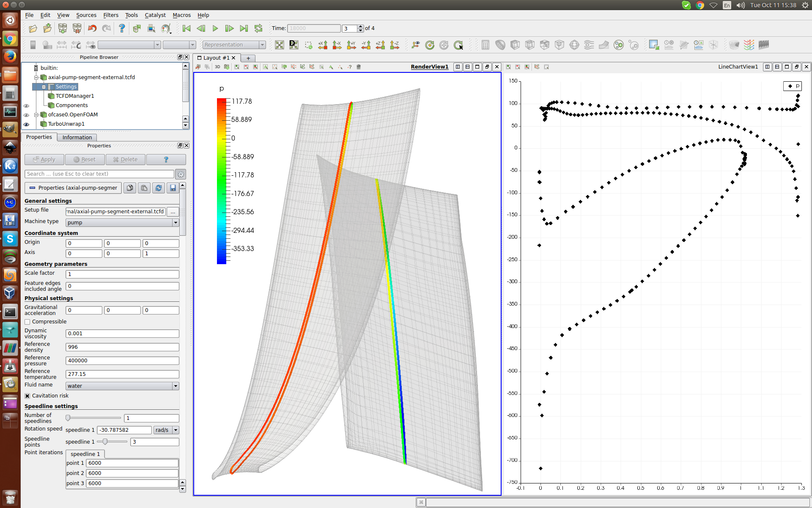Click the Open file folder icon
This screenshot has width=812, height=508.
pos(33,29)
